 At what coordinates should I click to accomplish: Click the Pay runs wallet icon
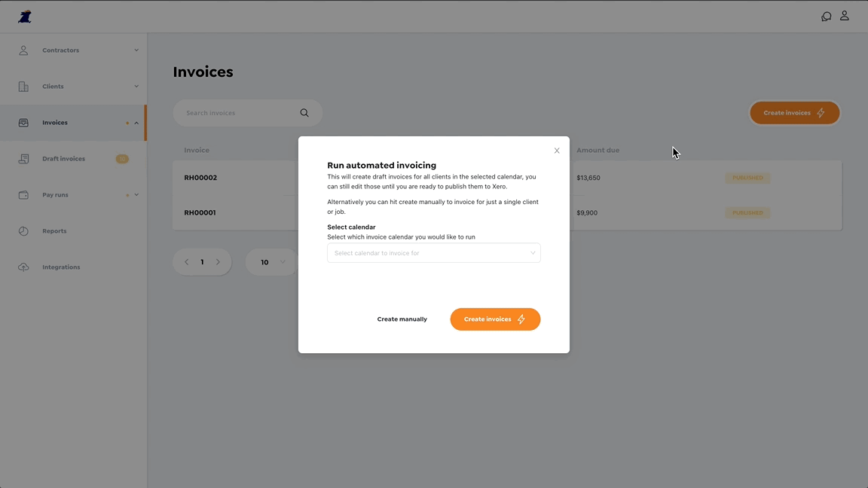point(23,195)
